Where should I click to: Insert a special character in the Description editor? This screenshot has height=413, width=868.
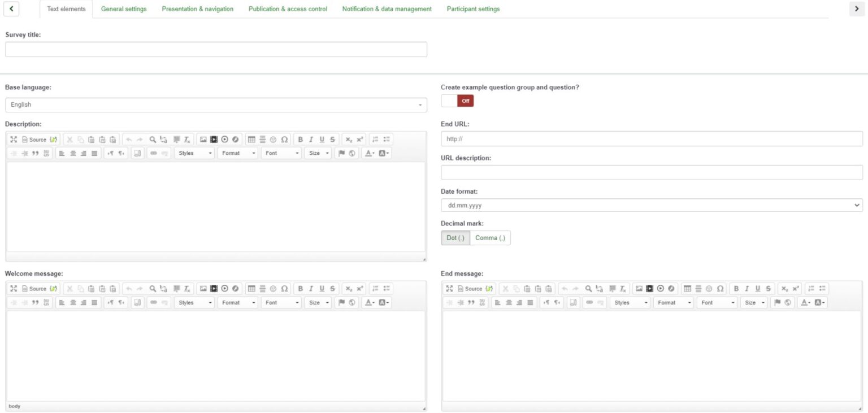[x=285, y=139]
